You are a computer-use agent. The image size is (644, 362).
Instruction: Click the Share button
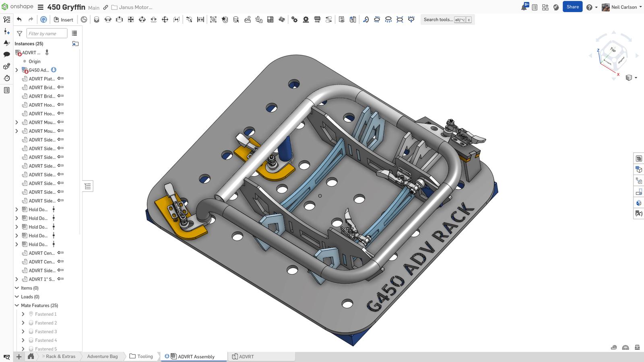[x=572, y=7]
